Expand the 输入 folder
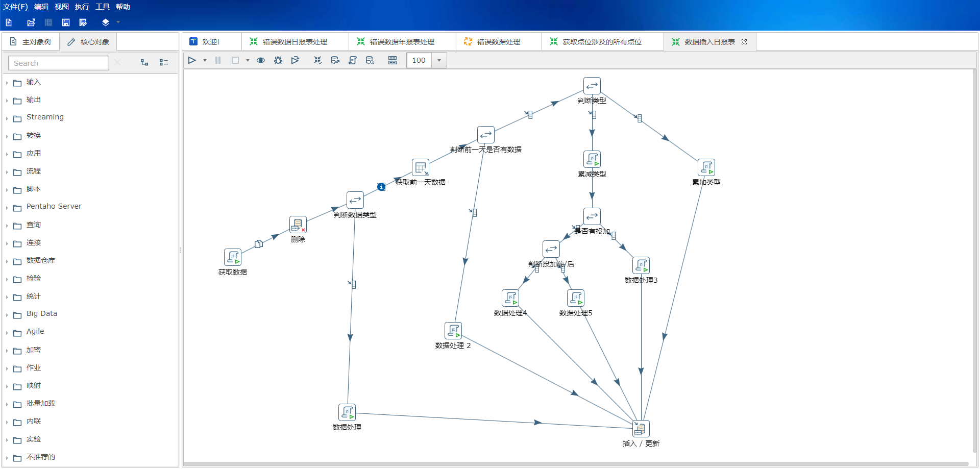This screenshot has height=469, width=980. pyautogui.click(x=7, y=83)
